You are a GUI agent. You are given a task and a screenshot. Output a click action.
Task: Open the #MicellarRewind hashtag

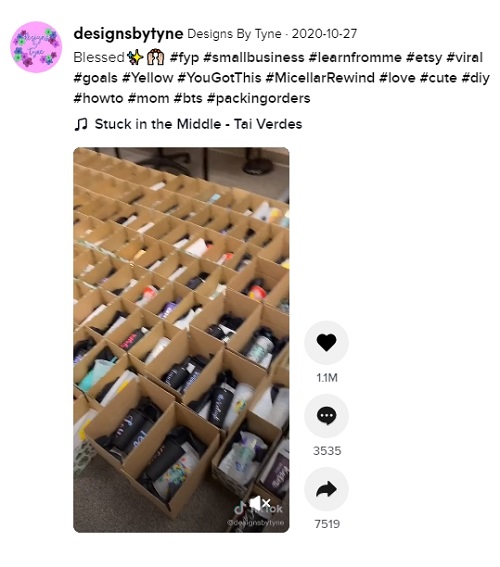pyautogui.click(x=320, y=78)
